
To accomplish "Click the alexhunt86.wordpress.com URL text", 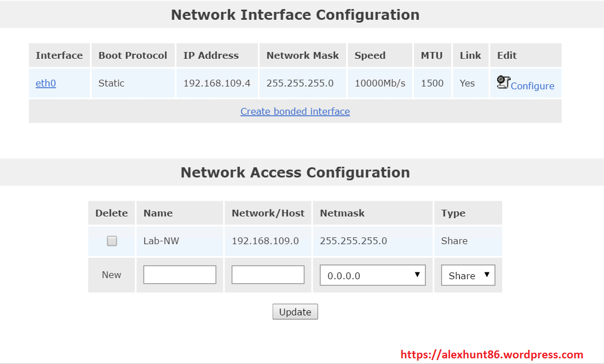I will (x=491, y=355).
